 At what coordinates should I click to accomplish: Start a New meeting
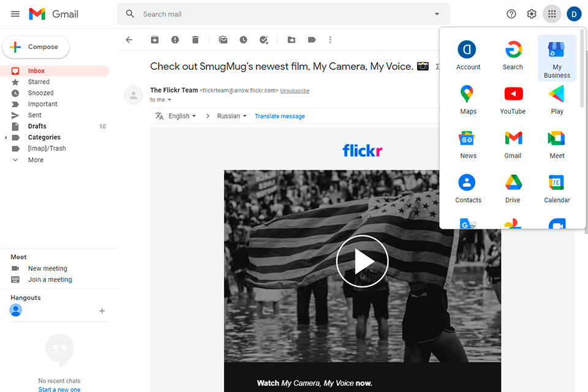point(47,269)
